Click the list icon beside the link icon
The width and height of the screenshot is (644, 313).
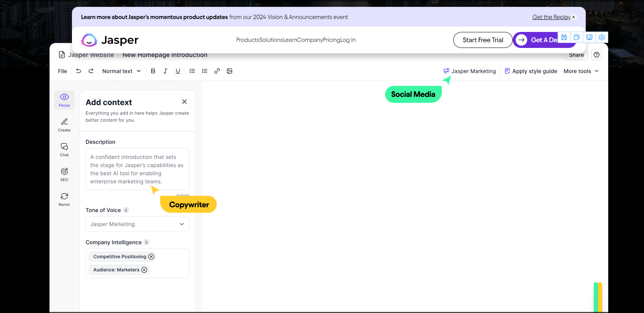[205, 71]
